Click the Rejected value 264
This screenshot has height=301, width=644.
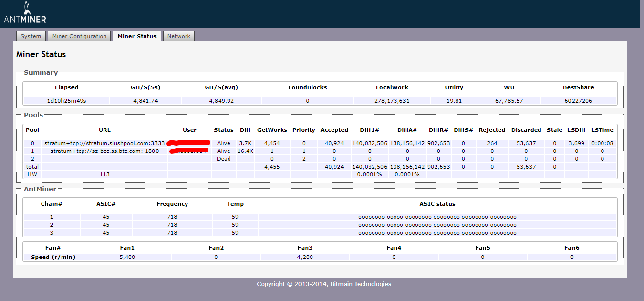[492, 143]
